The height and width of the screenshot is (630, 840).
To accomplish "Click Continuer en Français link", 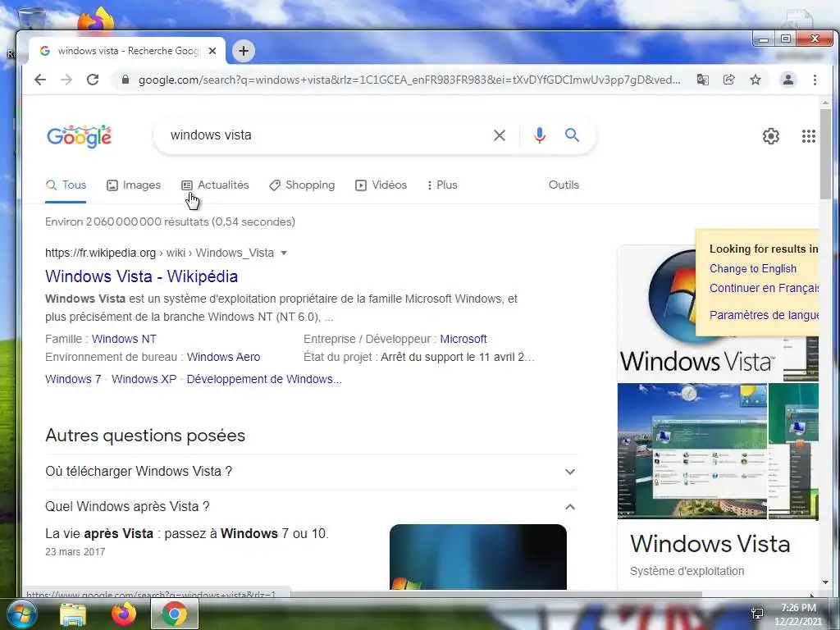I will coord(764,288).
